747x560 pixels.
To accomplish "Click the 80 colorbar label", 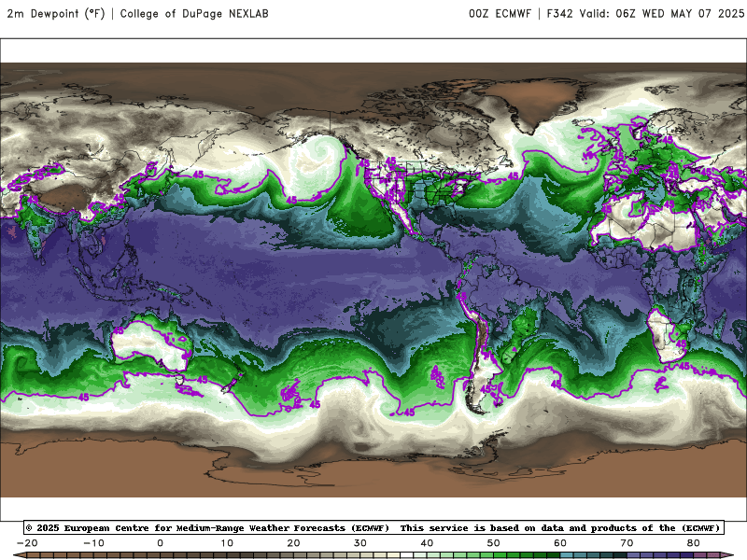I will point(694,543).
